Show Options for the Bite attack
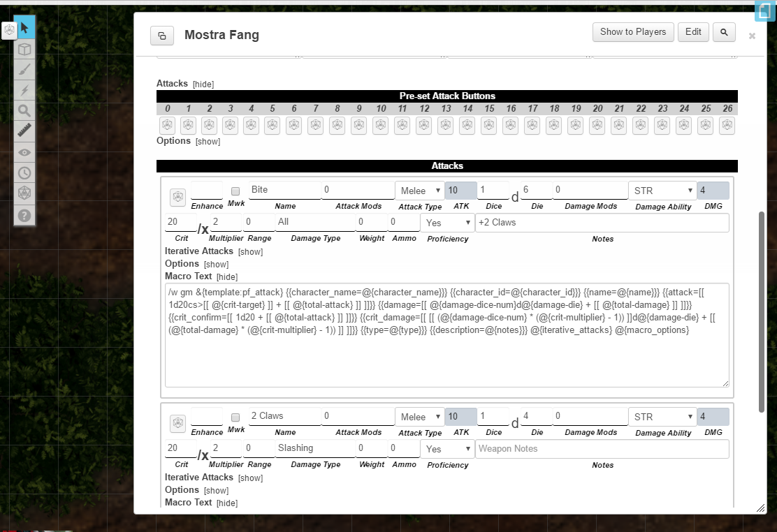Screen dimensions: 777x532 [x=216, y=265]
